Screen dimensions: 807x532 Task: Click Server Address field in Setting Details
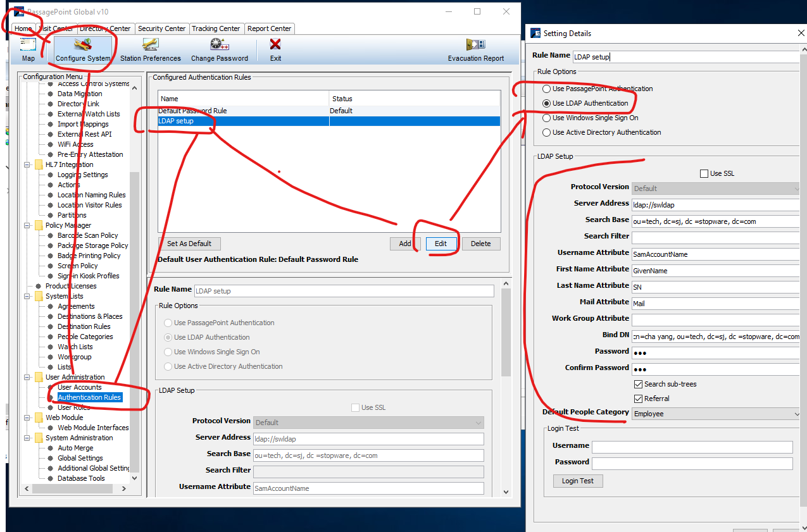pyautogui.click(x=716, y=205)
